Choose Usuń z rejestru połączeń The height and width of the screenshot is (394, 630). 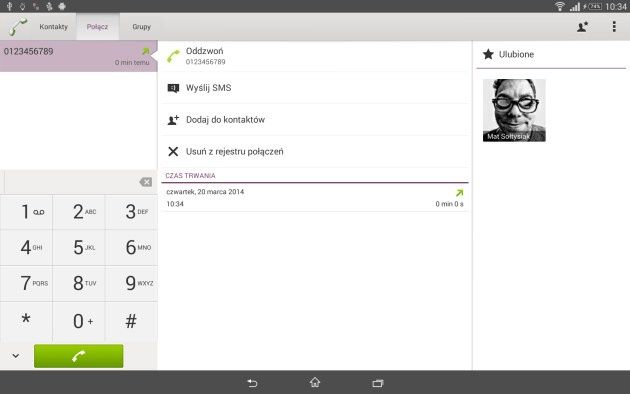coord(315,151)
